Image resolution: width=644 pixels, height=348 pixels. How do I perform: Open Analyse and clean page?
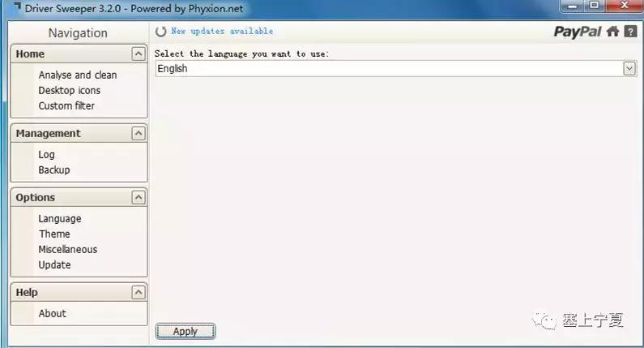[x=78, y=75]
